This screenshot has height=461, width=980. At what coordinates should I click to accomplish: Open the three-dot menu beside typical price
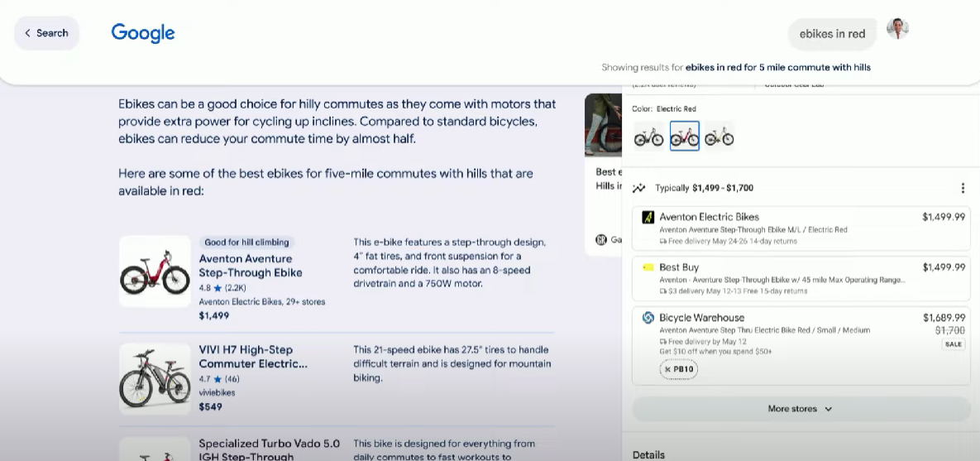[x=963, y=188]
